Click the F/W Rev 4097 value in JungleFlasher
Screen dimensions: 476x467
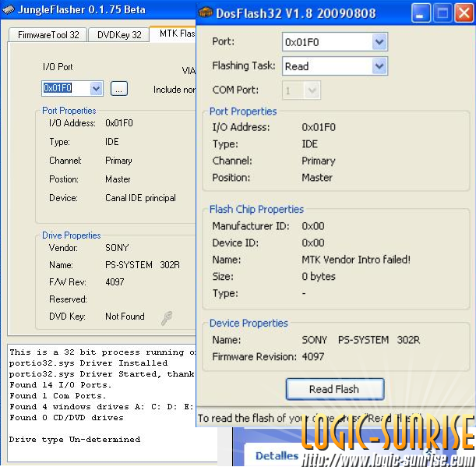click(115, 282)
